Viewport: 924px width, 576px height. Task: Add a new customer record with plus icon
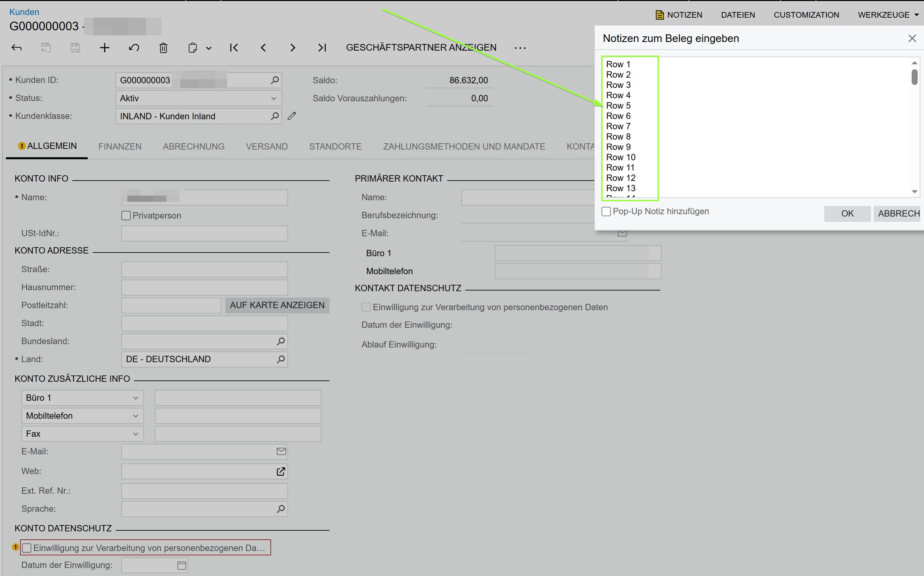[x=104, y=48]
